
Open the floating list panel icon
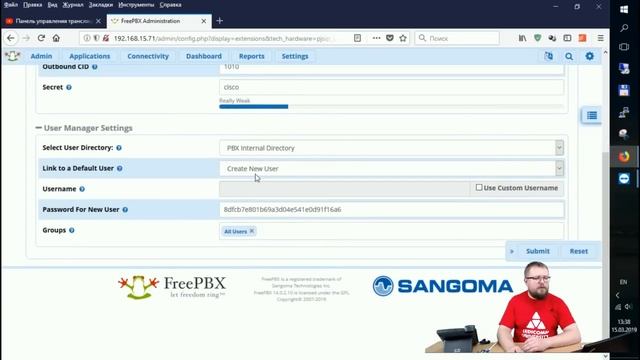tap(591, 116)
